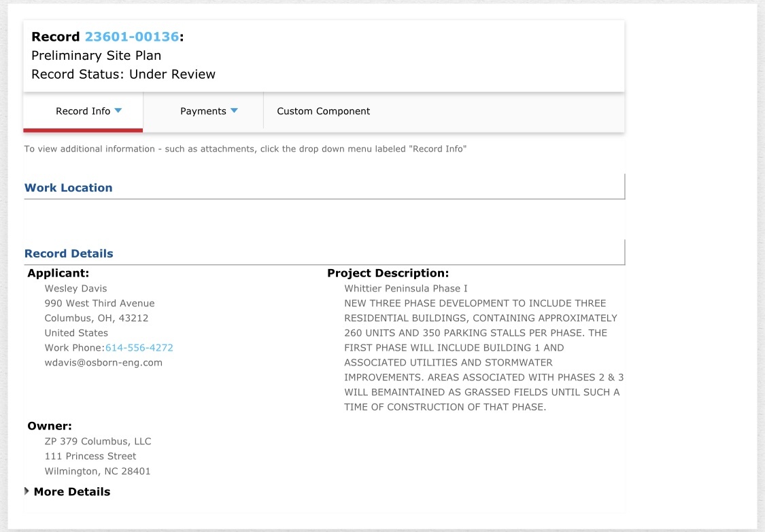Click the Record Details section header
Image resolution: width=765 pixels, height=532 pixels.
(x=69, y=253)
